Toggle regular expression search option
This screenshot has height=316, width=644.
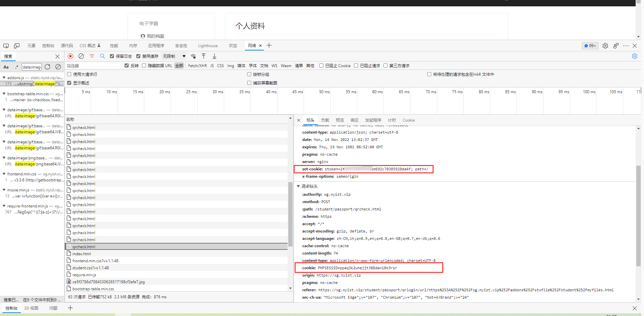[x=17, y=67]
